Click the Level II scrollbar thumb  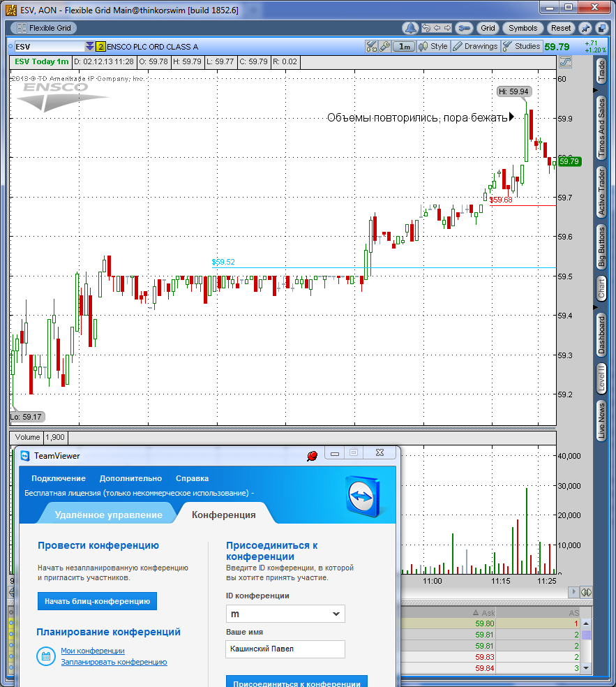click(x=586, y=635)
